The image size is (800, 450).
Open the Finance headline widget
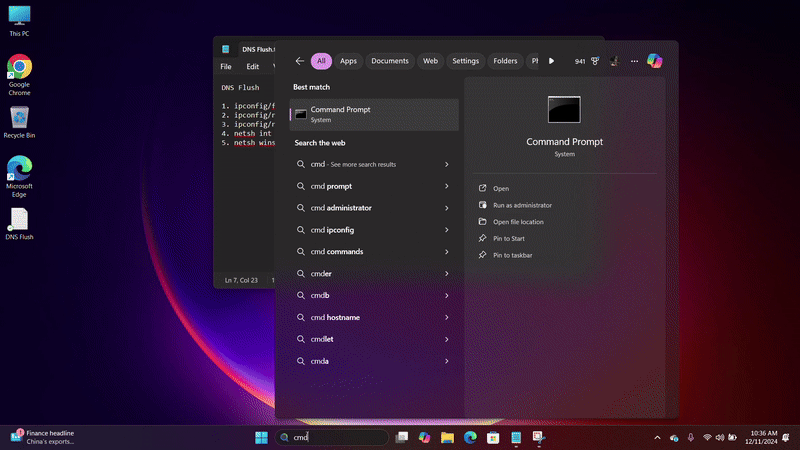tap(42, 437)
